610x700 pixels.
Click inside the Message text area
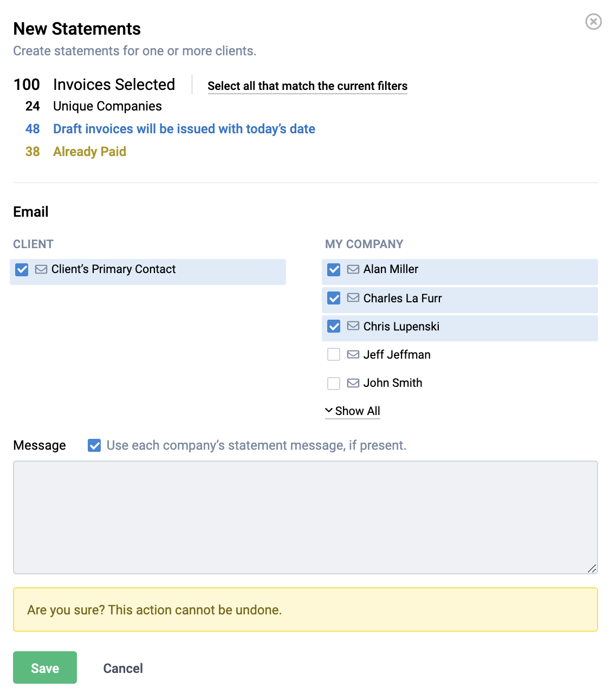(x=305, y=517)
